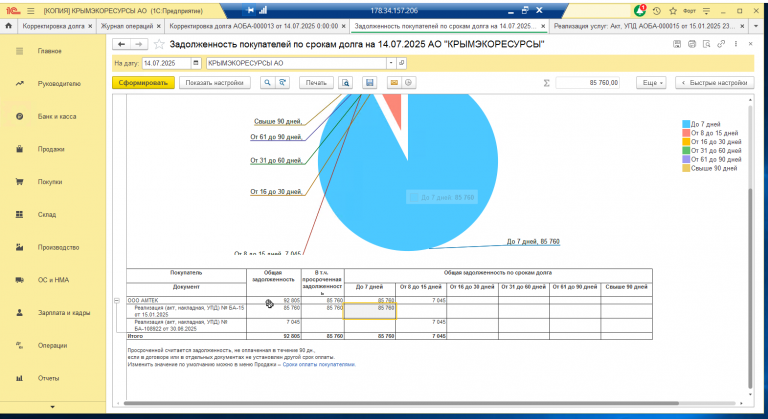Click the sum sigma icon
Viewport: 768px width, 419px height.
point(547,83)
